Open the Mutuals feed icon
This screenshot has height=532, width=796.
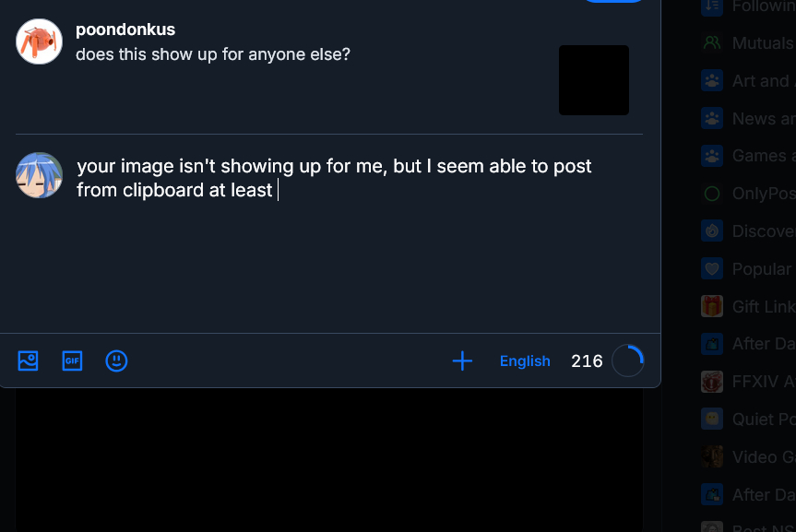point(711,42)
